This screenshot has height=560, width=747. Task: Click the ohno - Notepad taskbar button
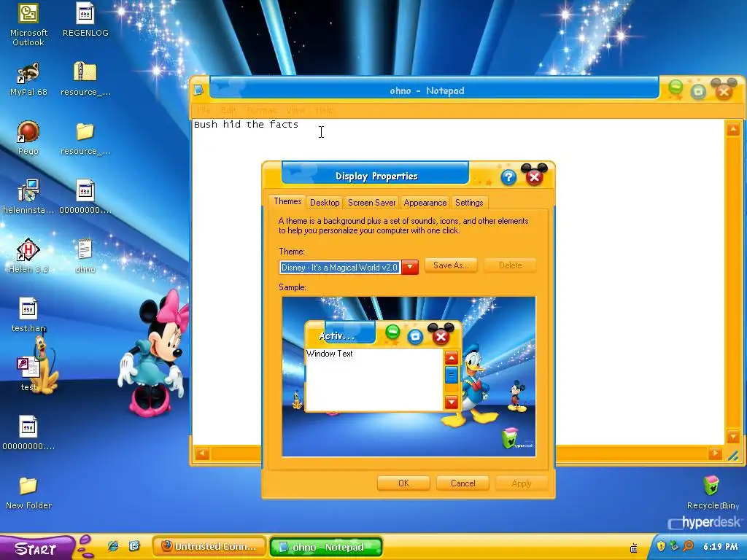[x=326, y=547]
